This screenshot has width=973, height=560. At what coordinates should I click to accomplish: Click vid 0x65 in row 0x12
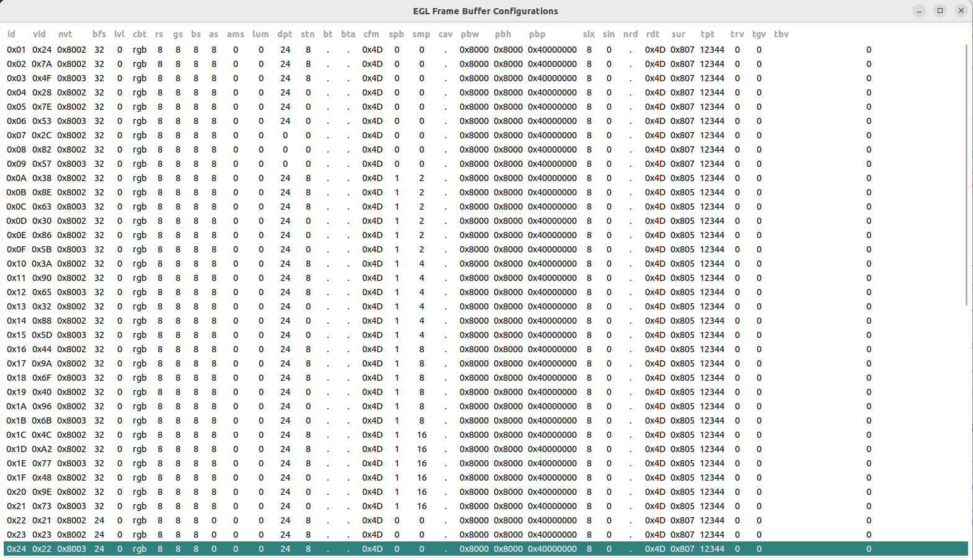[x=42, y=292]
